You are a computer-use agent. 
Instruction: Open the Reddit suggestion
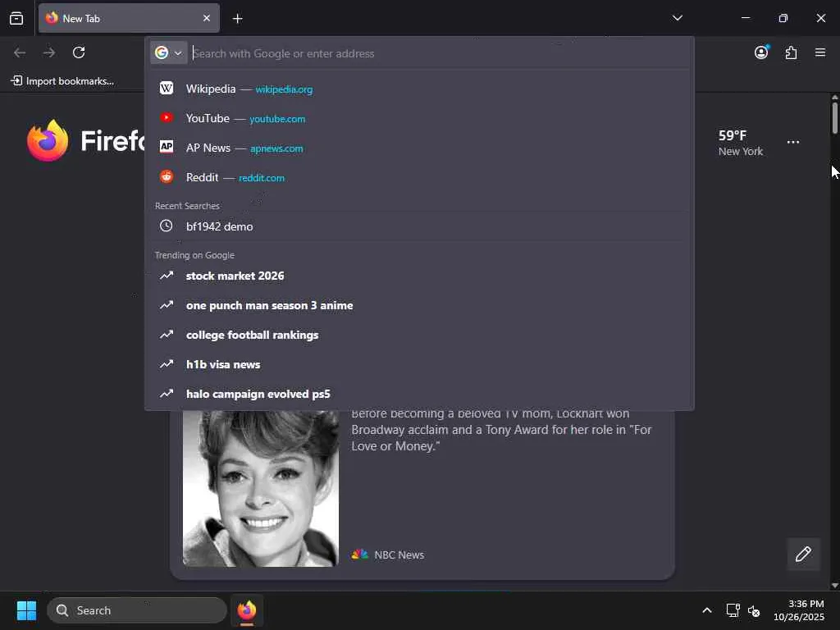(419, 177)
